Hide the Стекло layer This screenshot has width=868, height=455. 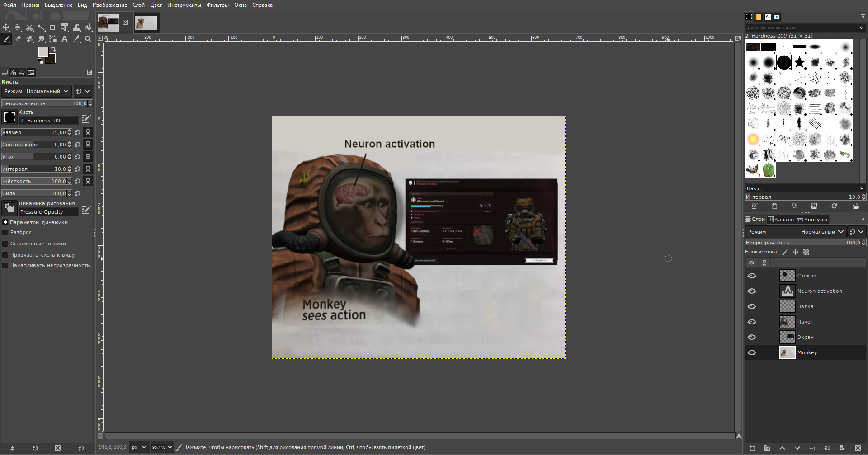[752, 276]
